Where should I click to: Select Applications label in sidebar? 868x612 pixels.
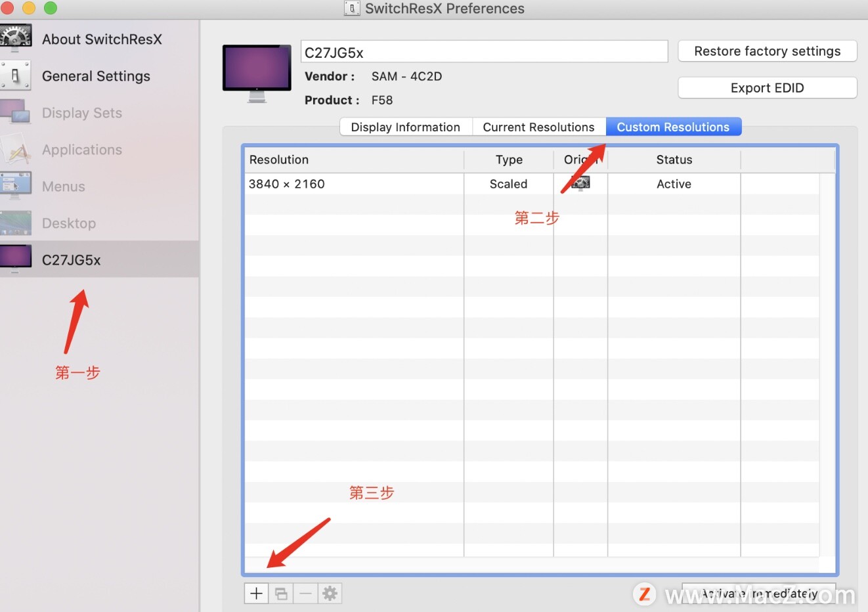click(x=82, y=150)
